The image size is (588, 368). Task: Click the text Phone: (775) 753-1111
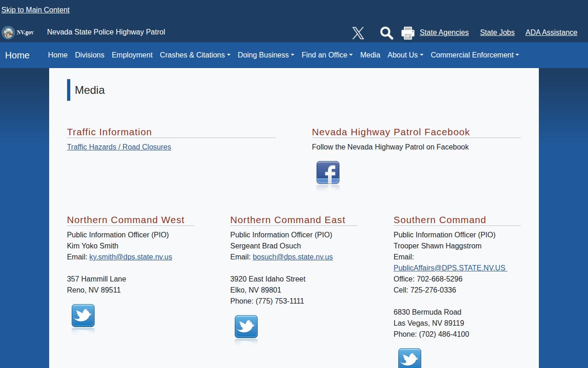(267, 301)
